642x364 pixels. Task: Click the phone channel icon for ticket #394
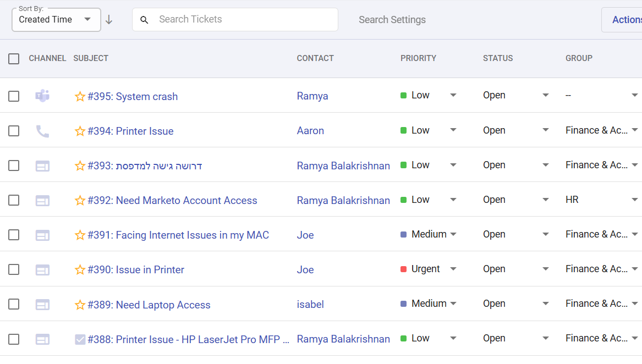[x=42, y=130]
